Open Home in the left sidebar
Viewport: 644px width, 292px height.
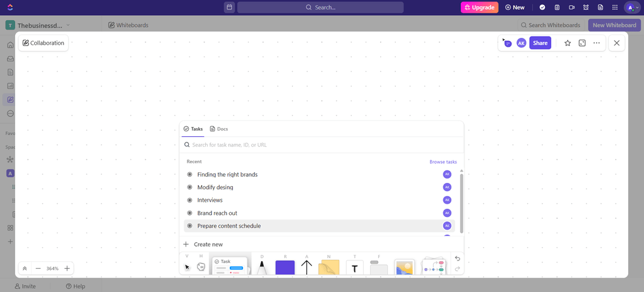click(x=11, y=45)
